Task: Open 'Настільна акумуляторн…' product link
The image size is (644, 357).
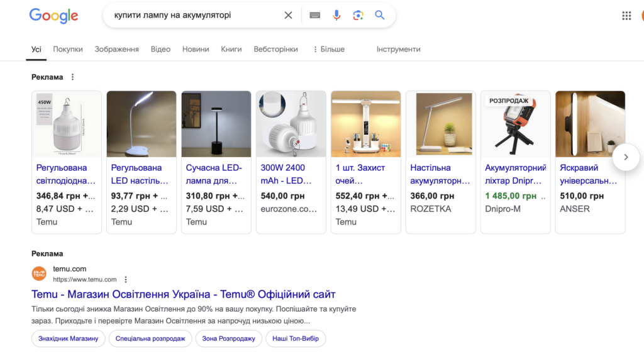Action: [x=440, y=174]
